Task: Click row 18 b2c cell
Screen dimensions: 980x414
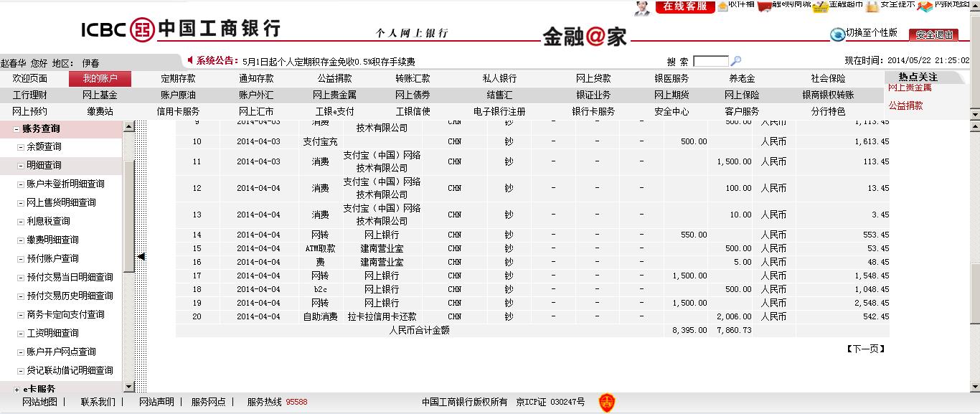Action: coord(320,289)
